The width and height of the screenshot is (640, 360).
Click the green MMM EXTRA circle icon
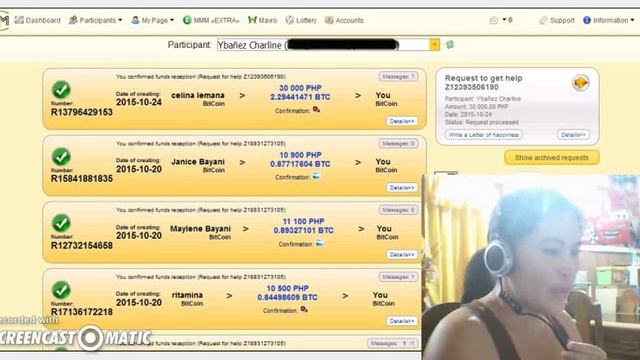[187, 20]
